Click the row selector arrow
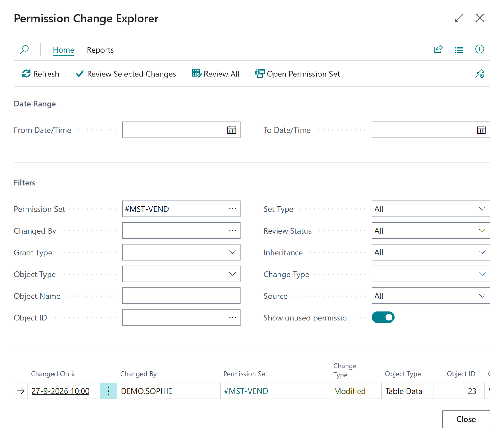The image size is (504, 442). 21,391
